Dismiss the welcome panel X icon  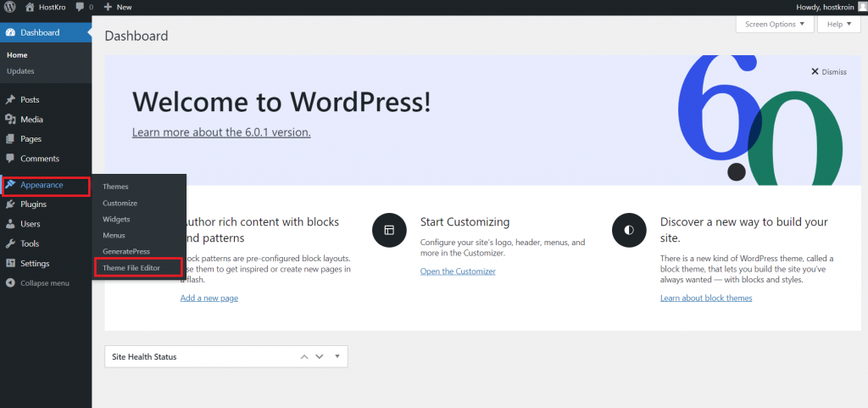[x=815, y=71]
